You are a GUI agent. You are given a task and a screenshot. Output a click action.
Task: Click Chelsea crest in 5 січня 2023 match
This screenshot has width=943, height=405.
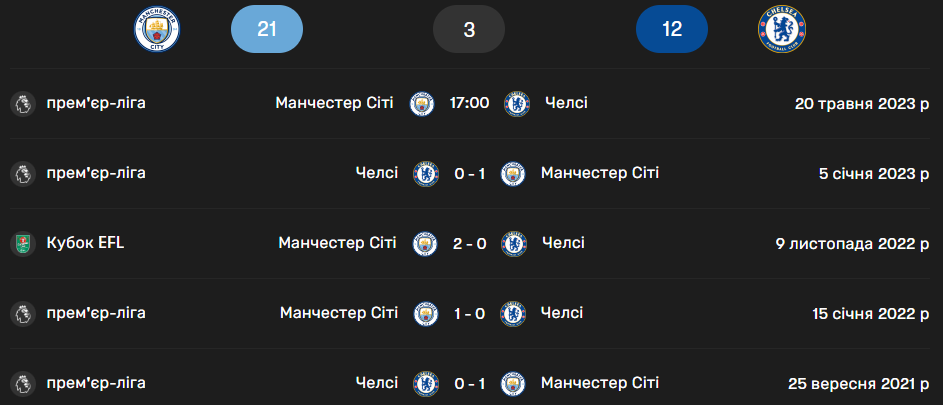click(x=426, y=173)
